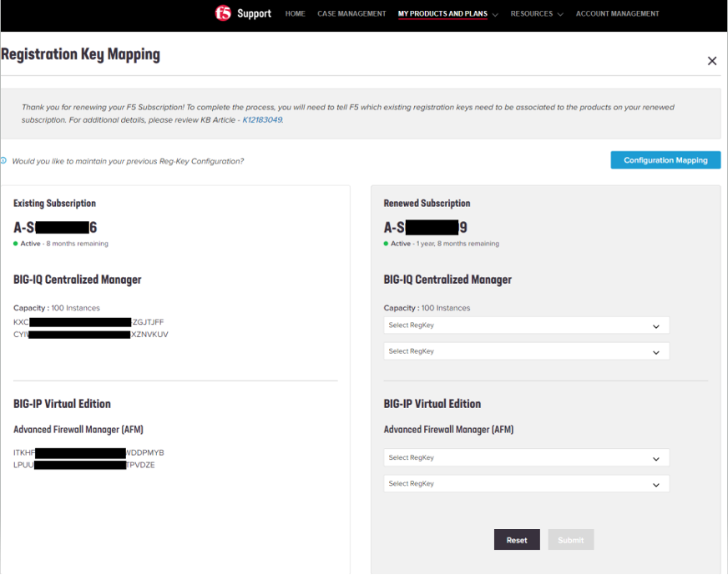
Task: Open first BIG-IQ Select RegKey dropdown
Action: [527, 325]
